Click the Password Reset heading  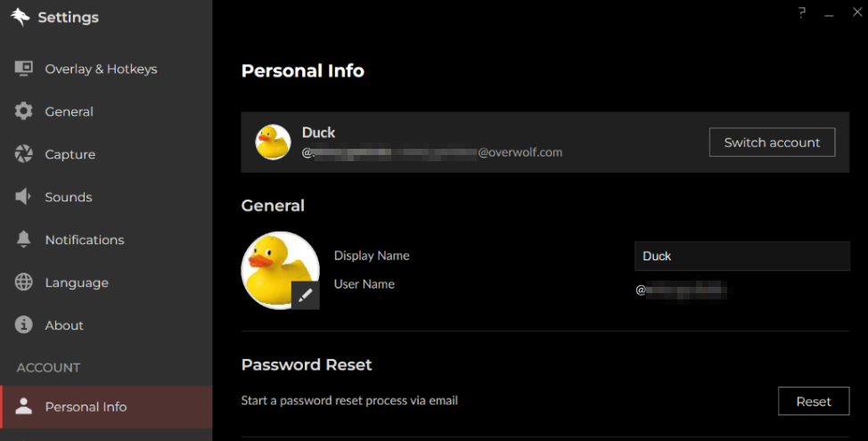[x=307, y=364]
